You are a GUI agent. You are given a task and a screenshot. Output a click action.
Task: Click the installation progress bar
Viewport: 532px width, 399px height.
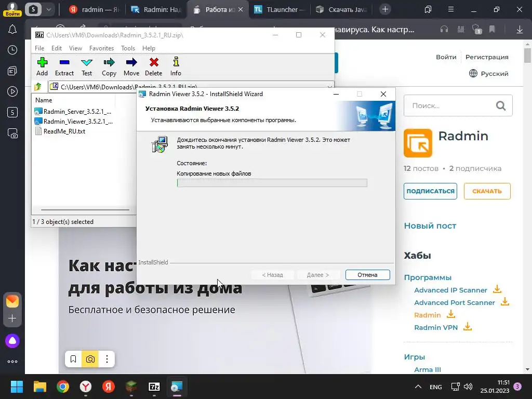(272, 183)
